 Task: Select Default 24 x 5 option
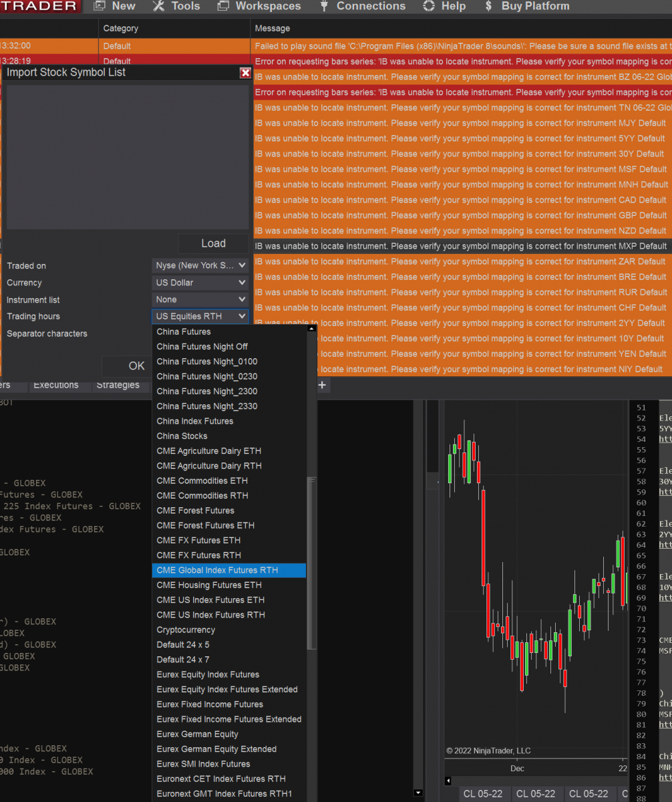229,645
